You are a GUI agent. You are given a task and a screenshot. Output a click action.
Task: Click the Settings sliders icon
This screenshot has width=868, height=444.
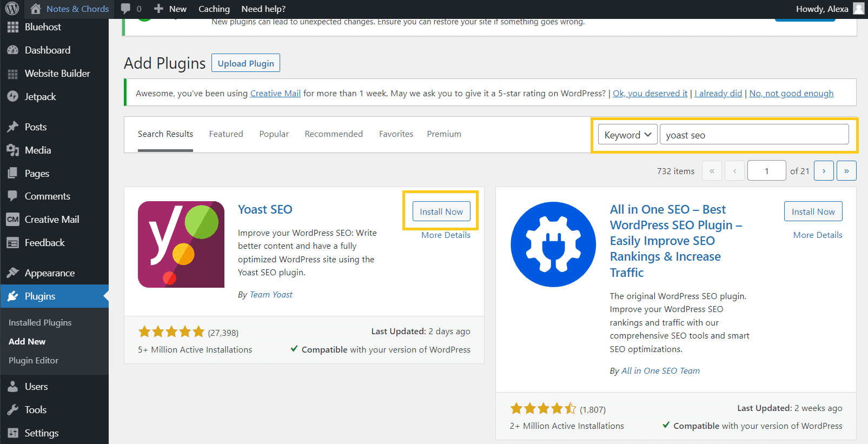[13, 433]
